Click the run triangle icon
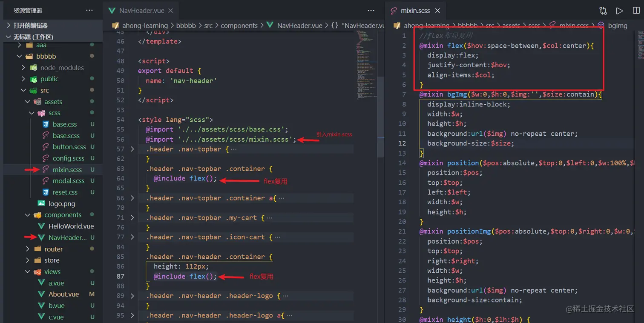The width and height of the screenshot is (644, 323). [x=619, y=11]
